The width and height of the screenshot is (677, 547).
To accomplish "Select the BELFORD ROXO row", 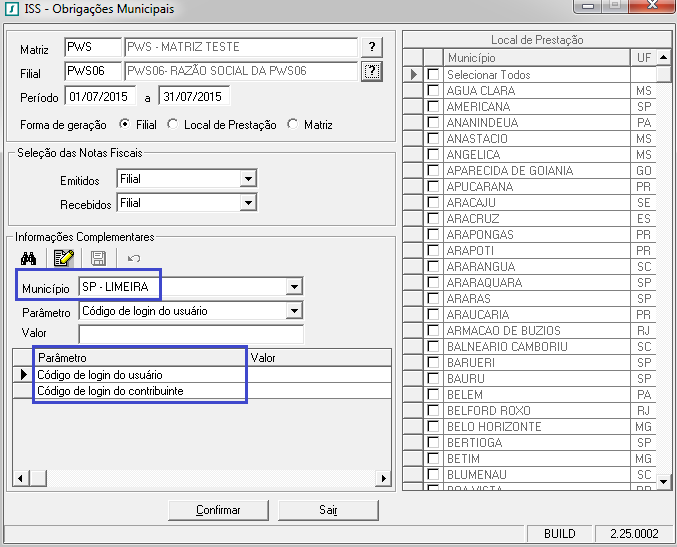I will [529, 410].
